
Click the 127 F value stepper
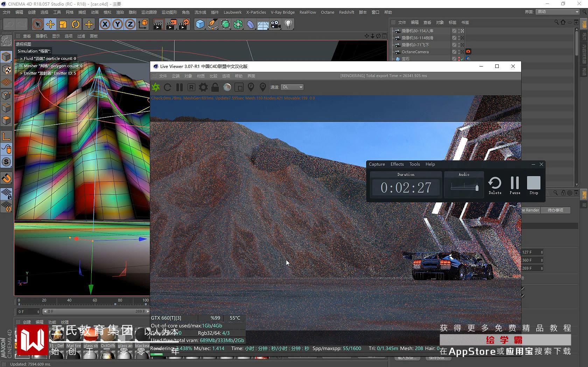click(542, 252)
